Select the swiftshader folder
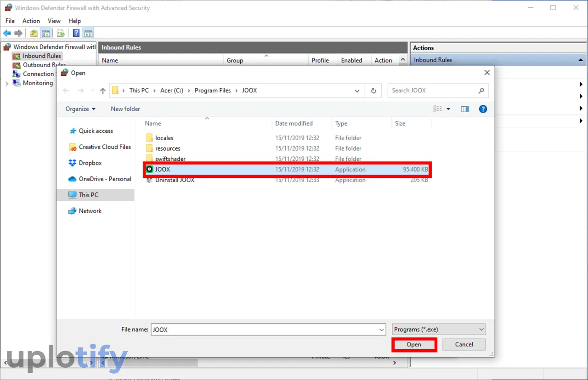Viewport: 588px width, 380px height. tap(287, 159)
